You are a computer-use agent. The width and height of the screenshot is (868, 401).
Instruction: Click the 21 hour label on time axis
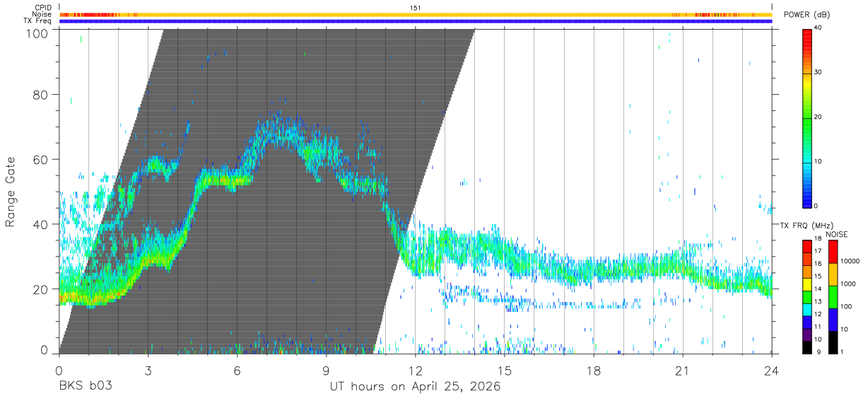(682, 371)
